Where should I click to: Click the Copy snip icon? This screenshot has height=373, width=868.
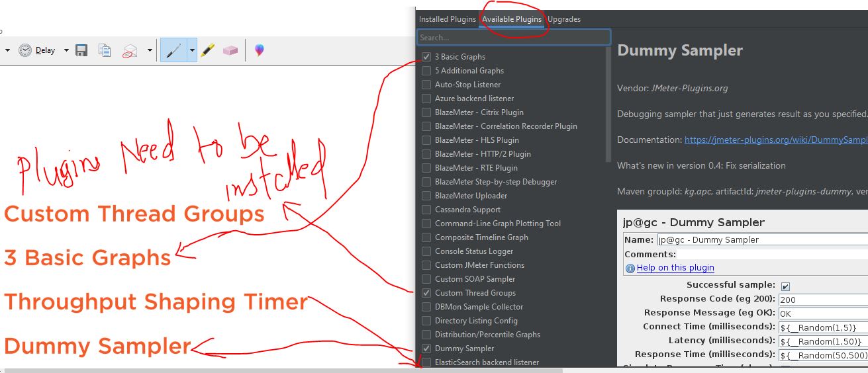[105, 50]
